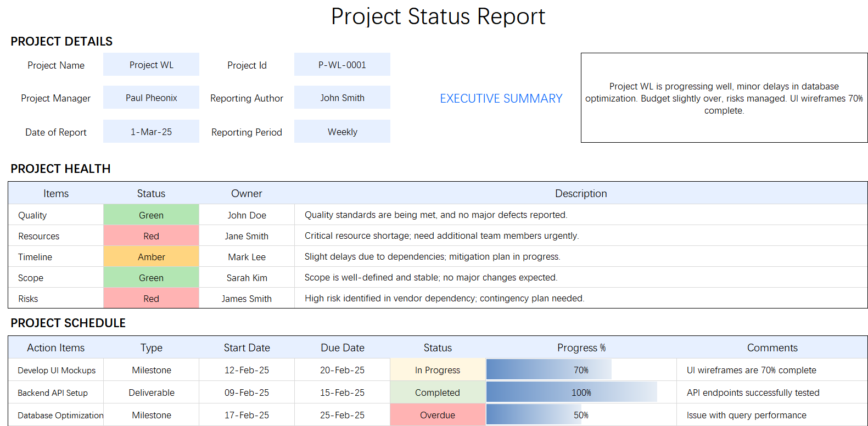Select the Owner column header
Screen dimensions: 868x426
[x=247, y=193]
